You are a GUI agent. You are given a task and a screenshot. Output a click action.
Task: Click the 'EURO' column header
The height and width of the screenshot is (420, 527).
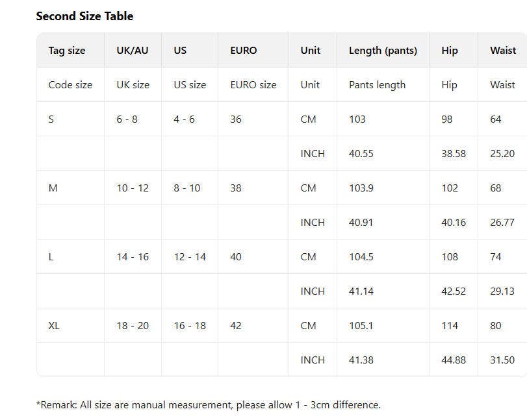[244, 51]
